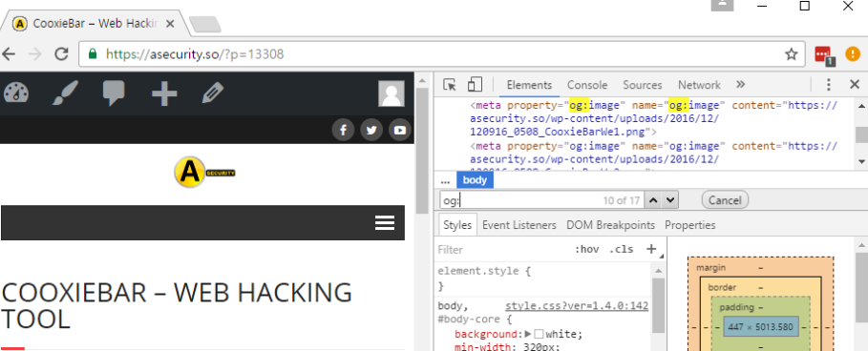
Task: Show more DevTools tabs with chevrons
Action: pyautogui.click(x=740, y=85)
